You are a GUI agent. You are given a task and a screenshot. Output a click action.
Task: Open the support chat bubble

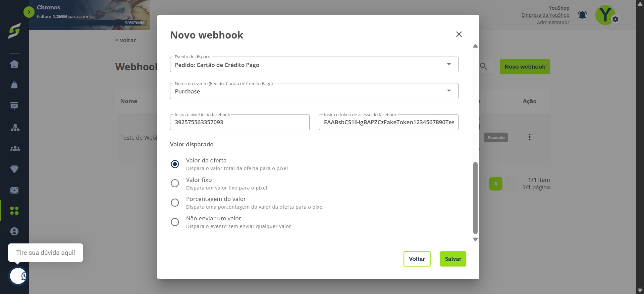pos(18,276)
